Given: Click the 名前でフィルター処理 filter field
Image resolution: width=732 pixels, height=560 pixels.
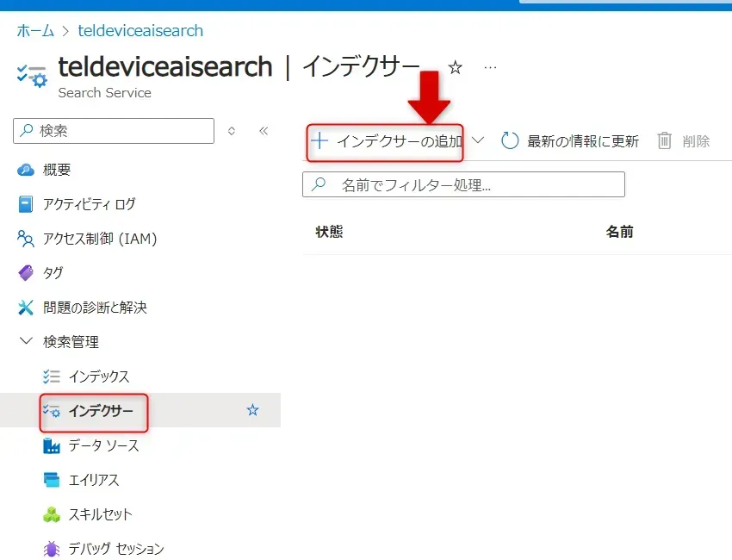Looking at the screenshot, I should [x=463, y=184].
